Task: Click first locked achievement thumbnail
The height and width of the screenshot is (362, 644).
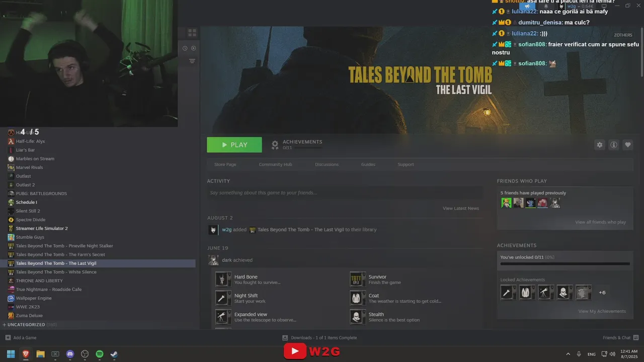Action: pos(508,292)
